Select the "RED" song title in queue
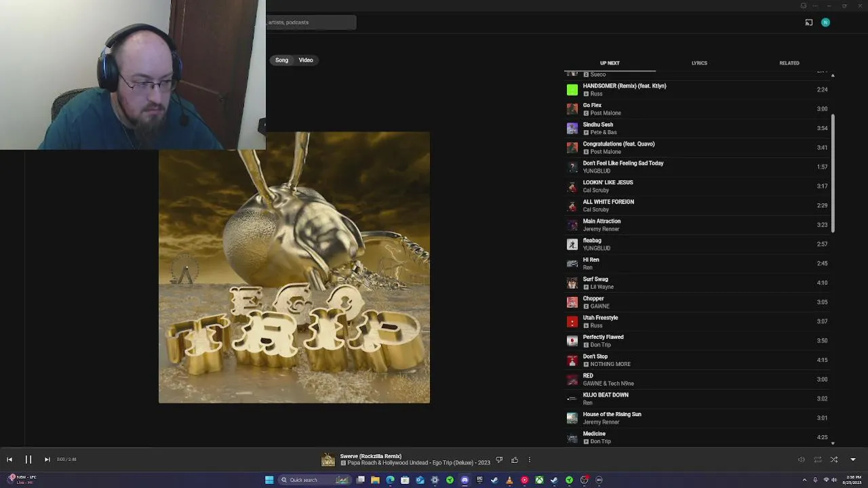 click(x=588, y=375)
